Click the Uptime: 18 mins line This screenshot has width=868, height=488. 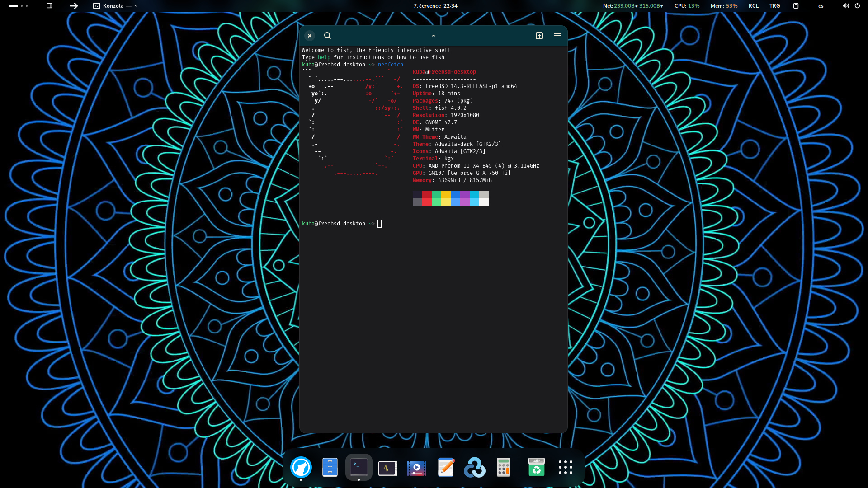(436, 94)
